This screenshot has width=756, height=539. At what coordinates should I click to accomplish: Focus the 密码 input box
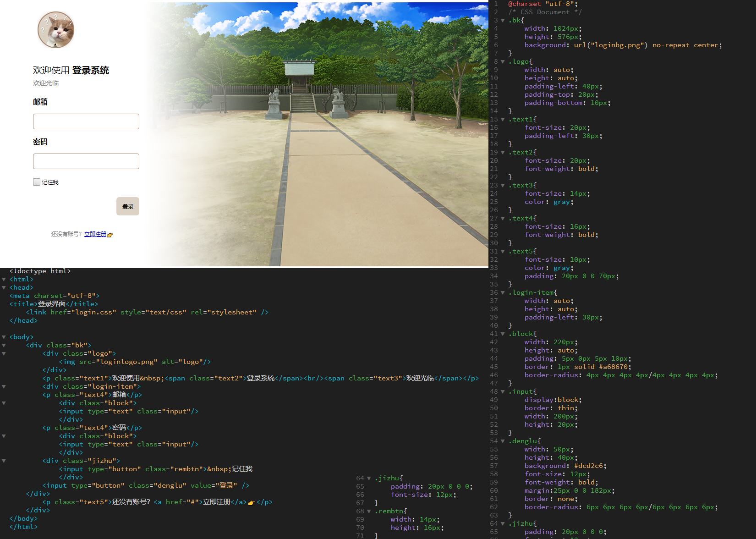click(86, 161)
